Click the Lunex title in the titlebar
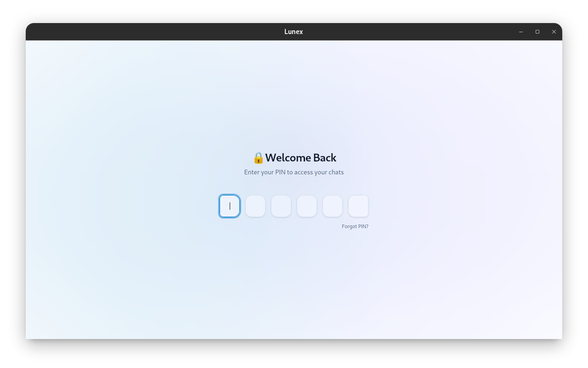 coord(294,31)
